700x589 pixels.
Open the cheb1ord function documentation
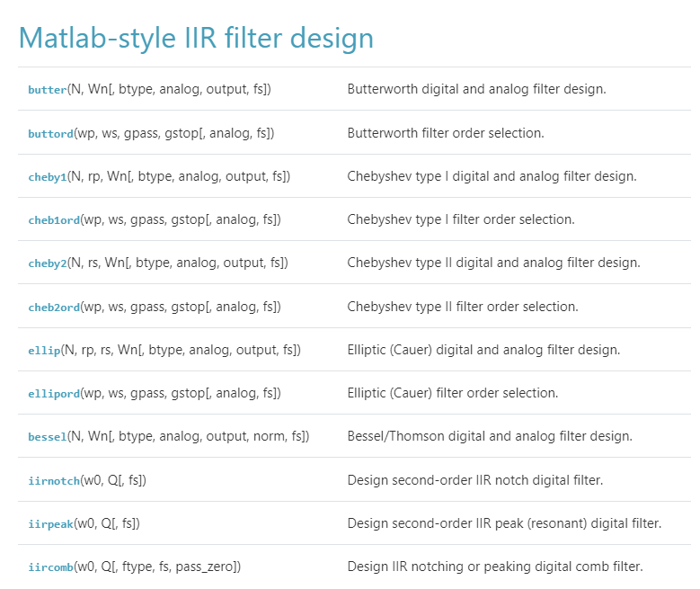(54, 220)
